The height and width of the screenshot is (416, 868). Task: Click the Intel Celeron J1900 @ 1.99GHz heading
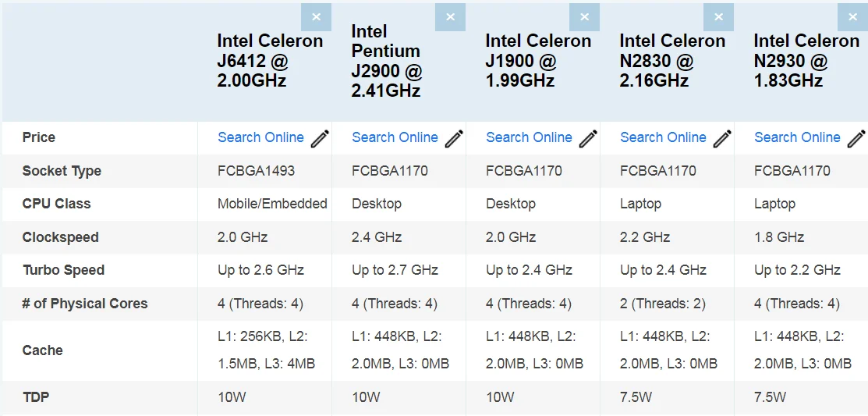pos(538,61)
